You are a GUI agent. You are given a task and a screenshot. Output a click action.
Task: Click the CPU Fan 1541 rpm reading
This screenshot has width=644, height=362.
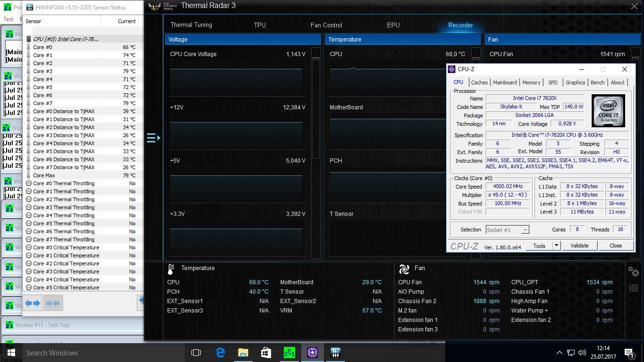[x=612, y=54]
